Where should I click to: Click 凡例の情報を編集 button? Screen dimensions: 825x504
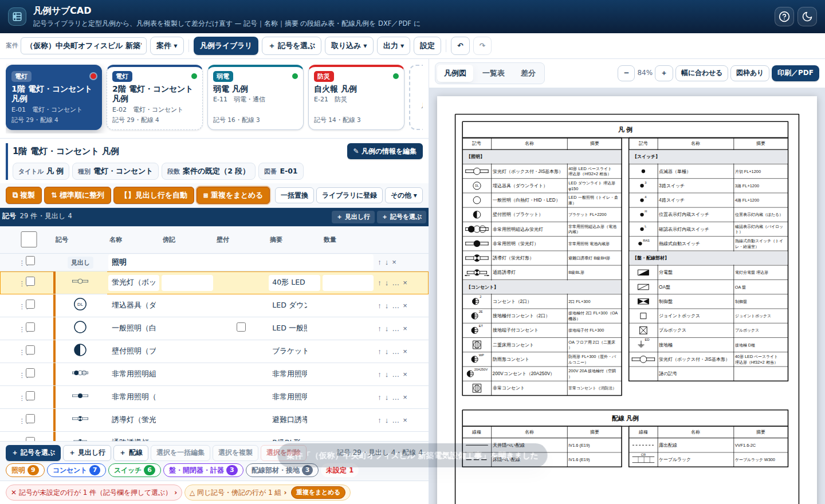point(384,151)
